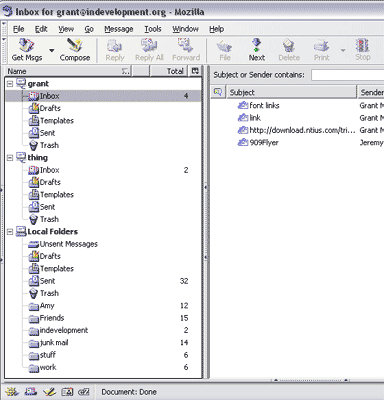The width and height of the screenshot is (384, 400).
Task: Sort folders by Name column header
Action: point(68,71)
